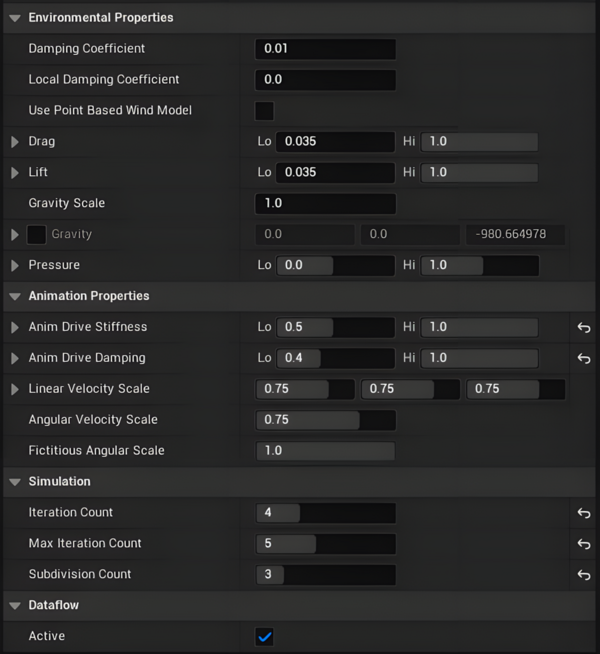Expand the Lift property row
Screen dimensions: 600x654
tap(15, 173)
